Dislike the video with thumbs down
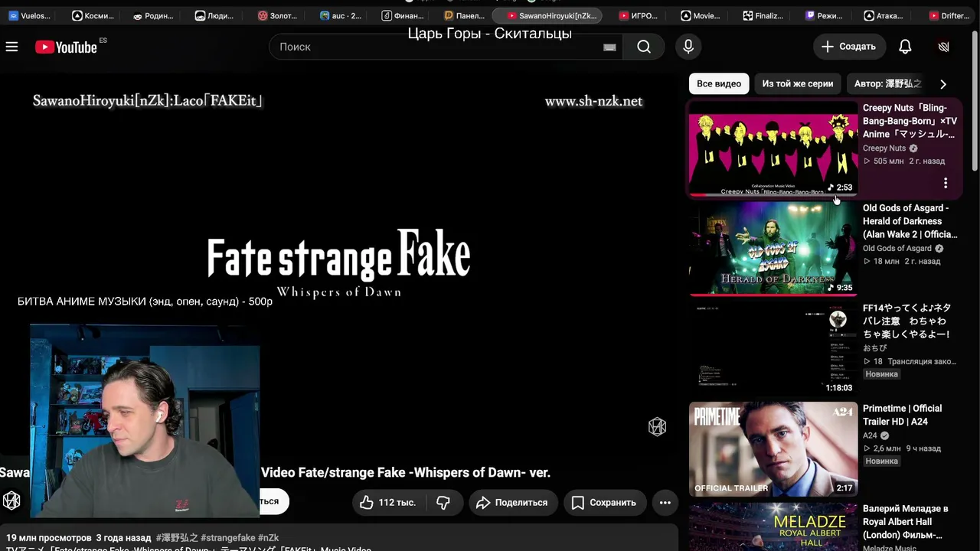This screenshot has height=551, width=980. [443, 502]
